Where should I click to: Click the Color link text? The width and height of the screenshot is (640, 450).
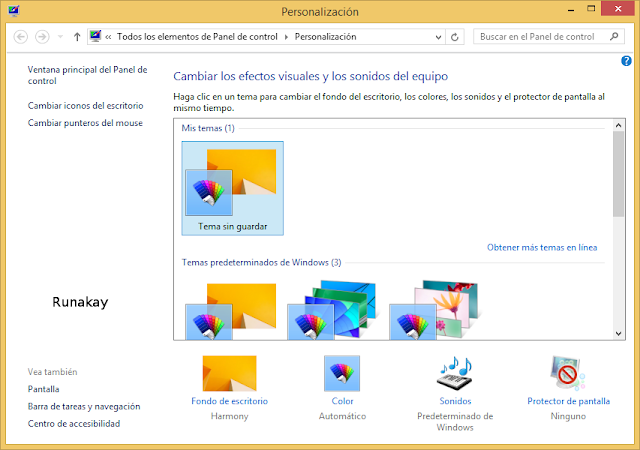click(x=342, y=401)
